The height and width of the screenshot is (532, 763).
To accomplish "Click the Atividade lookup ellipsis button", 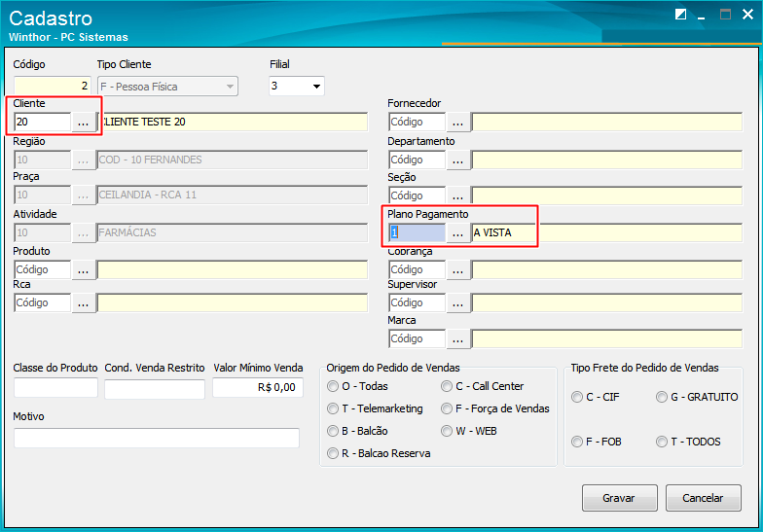I will (84, 233).
